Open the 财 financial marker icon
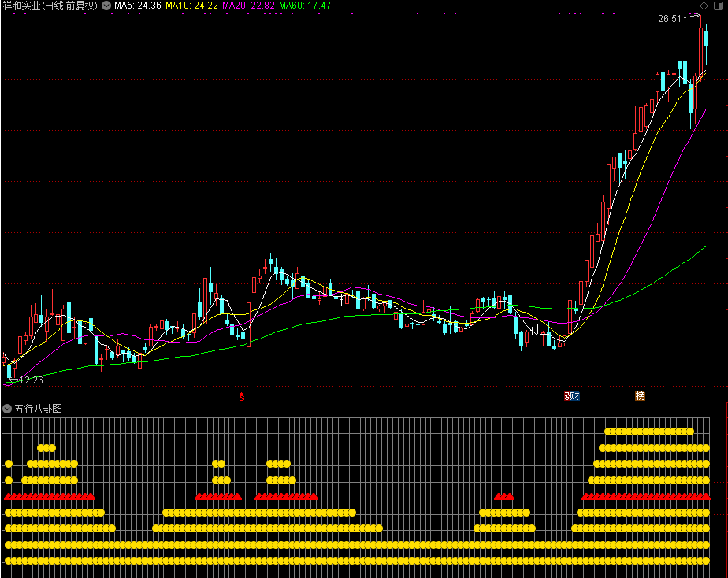The height and width of the screenshot is (578, 728). pos(574,395)
